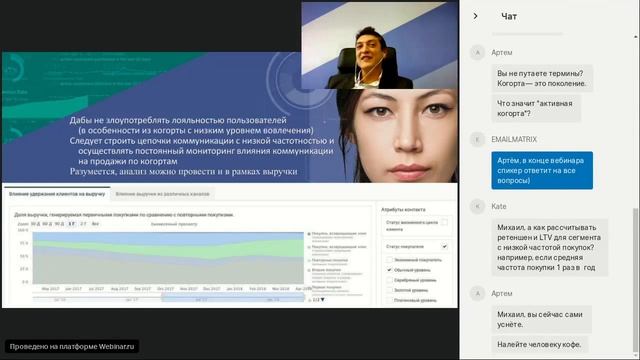640x360 pixels.
Task: Set chart zoom to 2Г
Action: (x=83, y=224)
